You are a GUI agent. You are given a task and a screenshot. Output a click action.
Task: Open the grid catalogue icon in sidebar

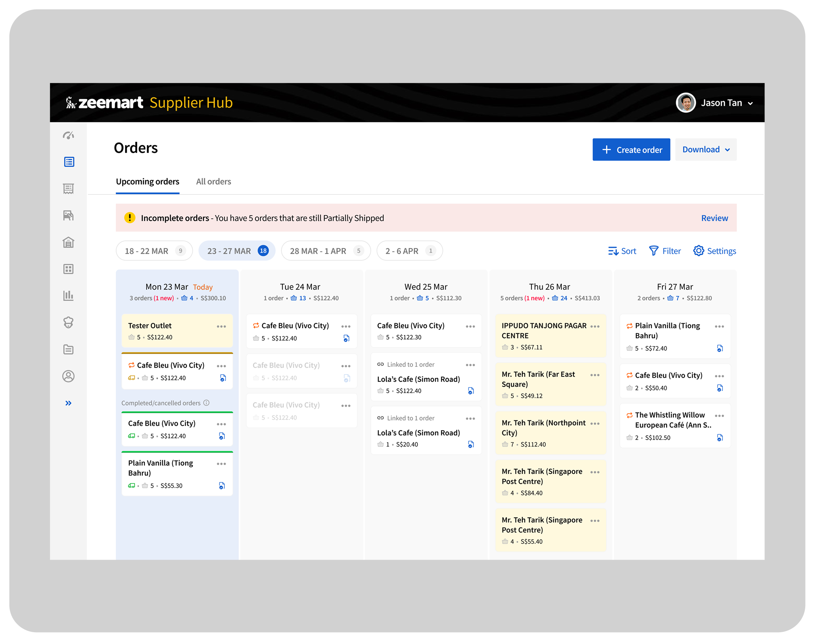tap(68, 269)
